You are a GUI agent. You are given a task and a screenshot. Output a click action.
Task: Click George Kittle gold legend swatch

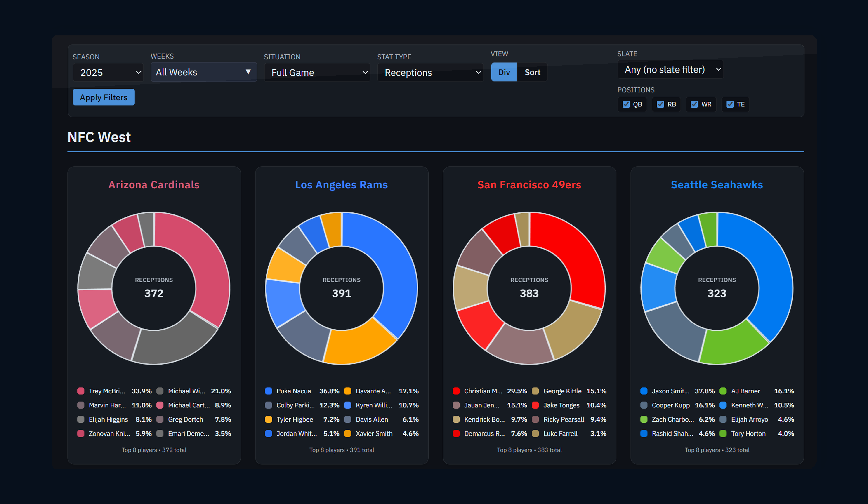coord(535,391)
